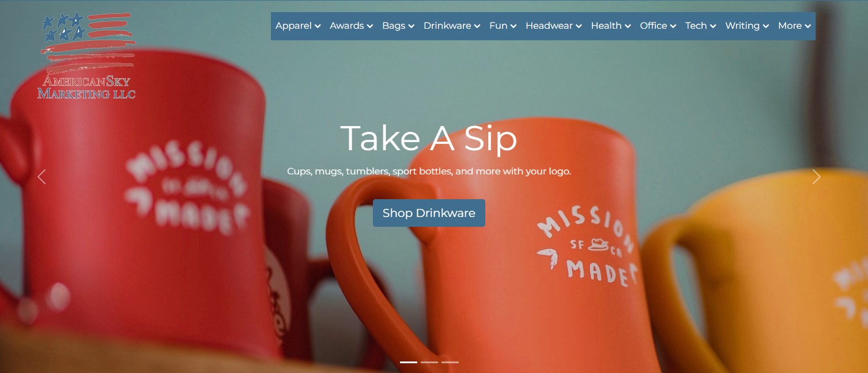Open the More menu
The height and width of the screenshot is (373, 868).
tap(794, 26)
